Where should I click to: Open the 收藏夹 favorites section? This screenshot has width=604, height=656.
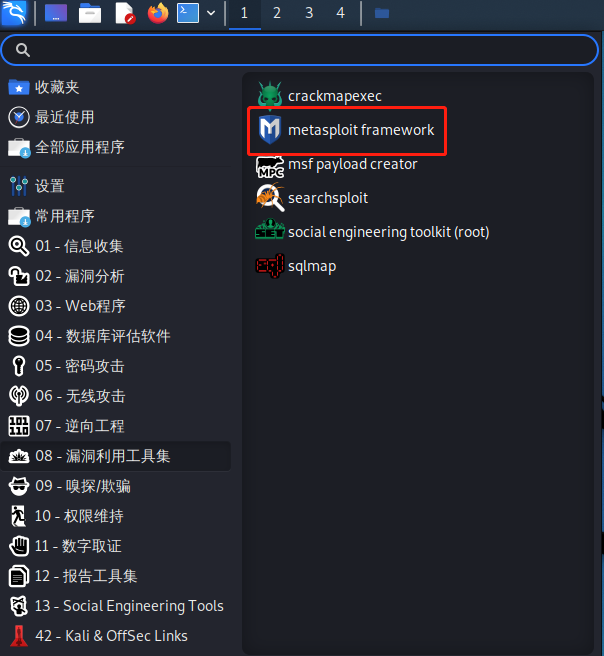tap(115, 87)
